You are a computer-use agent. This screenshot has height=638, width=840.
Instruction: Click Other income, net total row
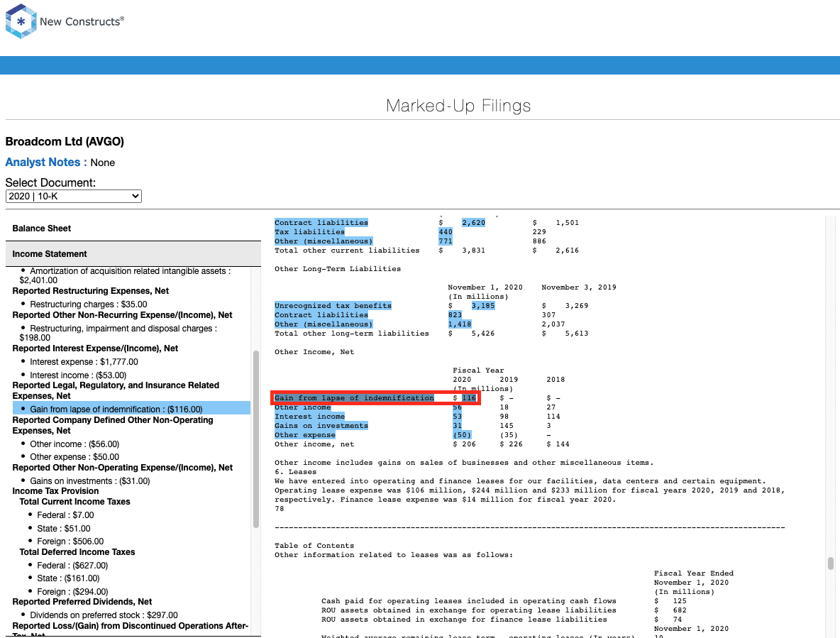pos(422,445)
